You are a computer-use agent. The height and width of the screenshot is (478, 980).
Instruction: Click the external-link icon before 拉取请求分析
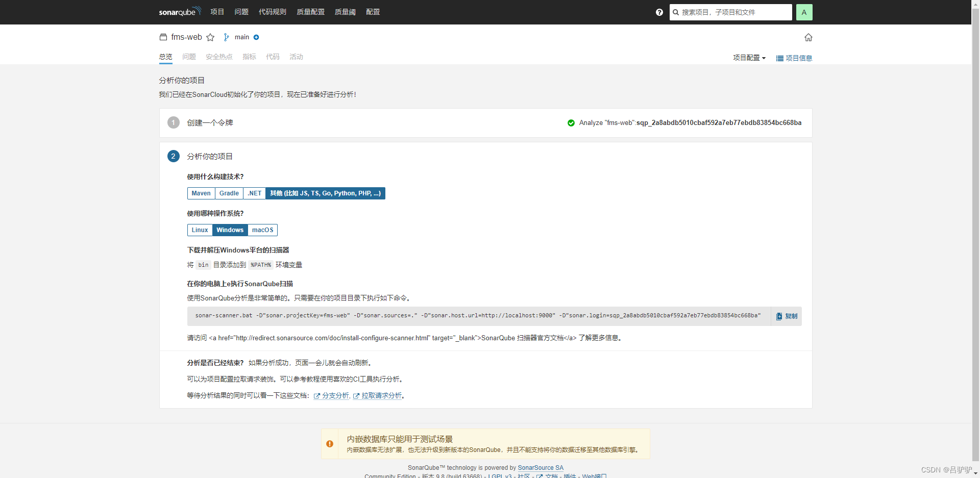click(356, 396)
